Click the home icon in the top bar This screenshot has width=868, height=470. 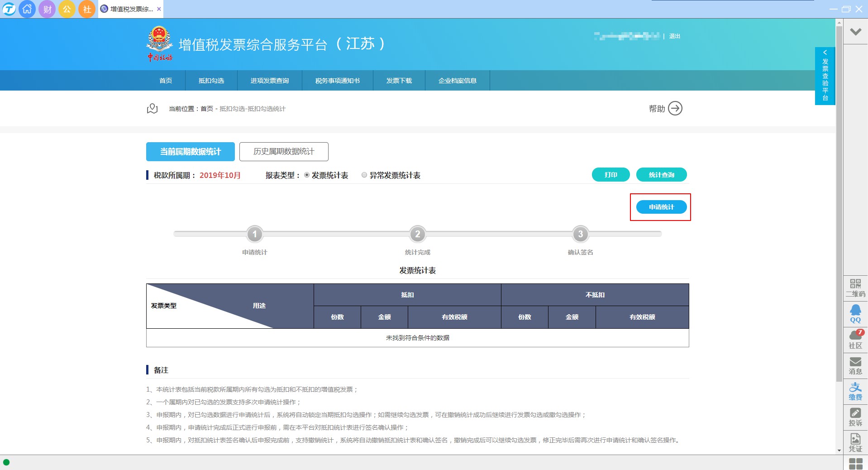pos(27,9)
